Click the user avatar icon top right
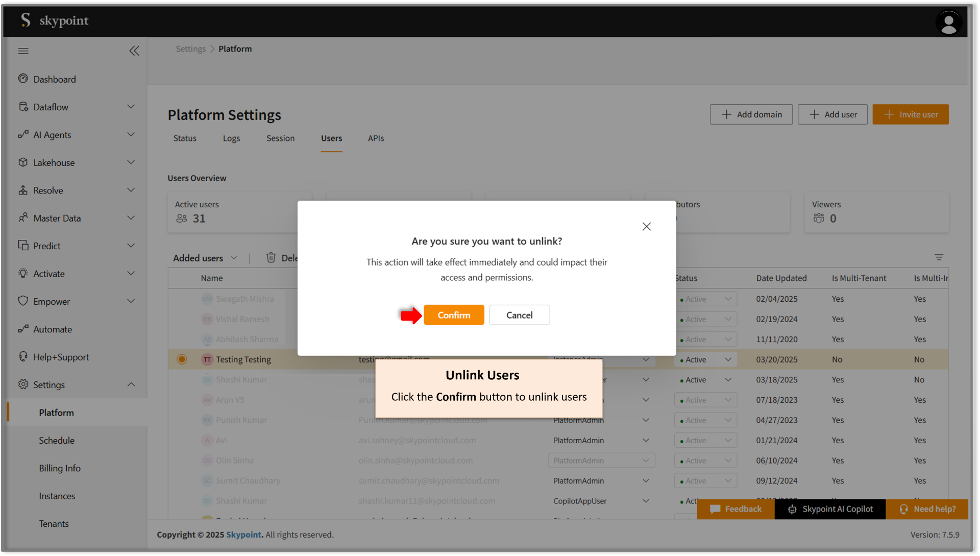 [x=948, y=22]
